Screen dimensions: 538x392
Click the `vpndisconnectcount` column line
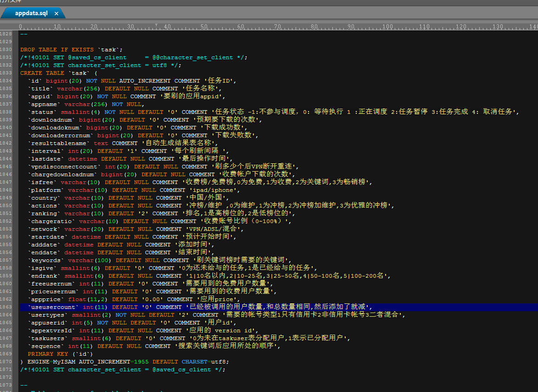(x=163, y=167)
